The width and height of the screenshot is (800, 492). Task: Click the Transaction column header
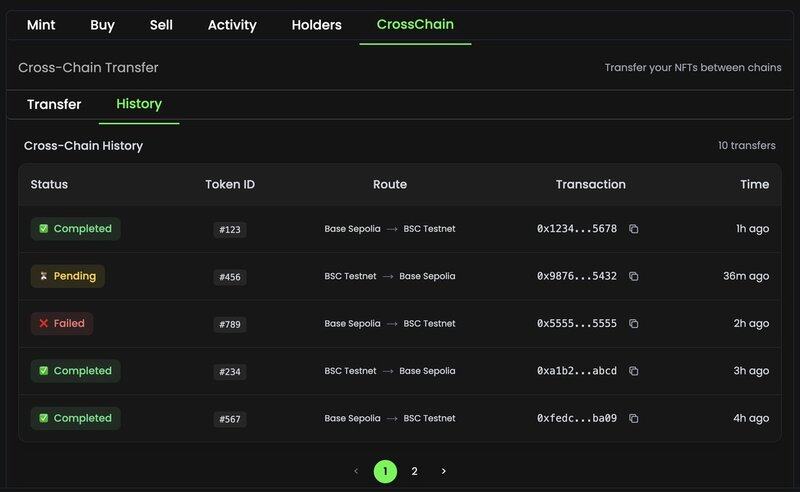tap(591, 184)
